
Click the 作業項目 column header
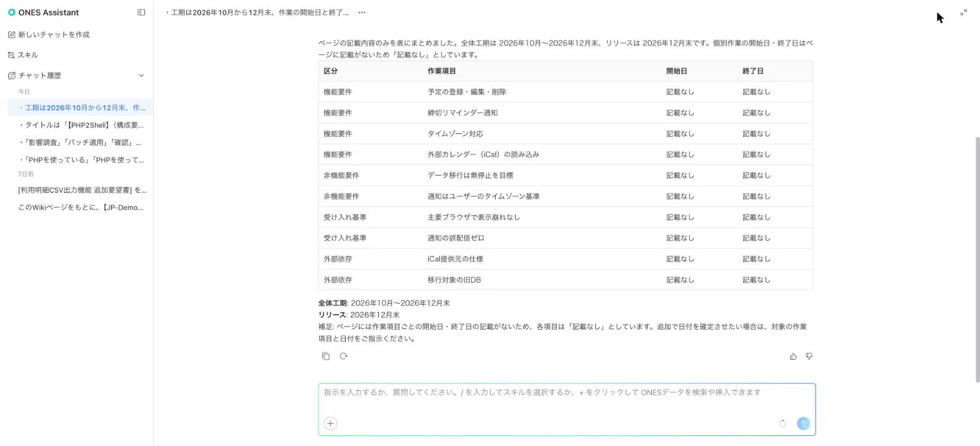(x=442, y=71)
